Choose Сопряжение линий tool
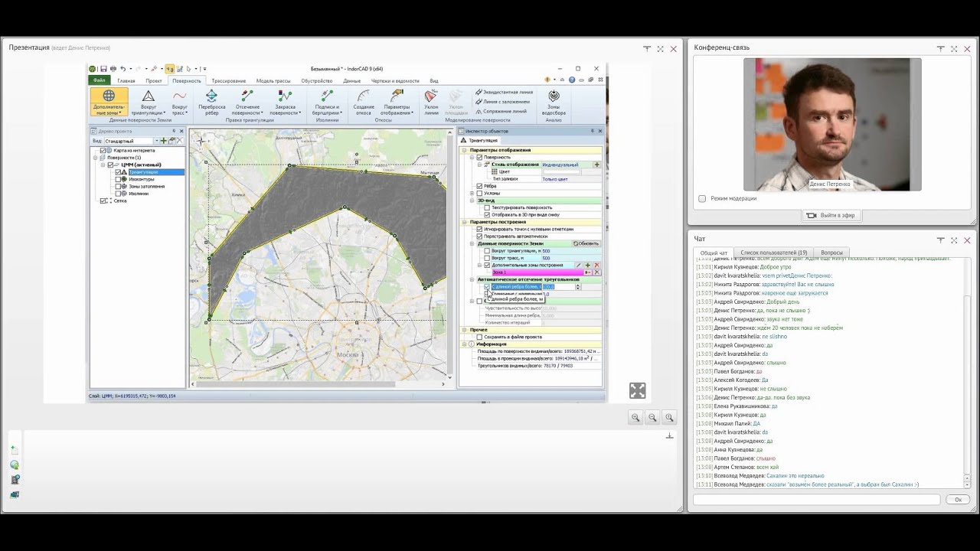Screen dimensions: 980x551 click(501, 111)
